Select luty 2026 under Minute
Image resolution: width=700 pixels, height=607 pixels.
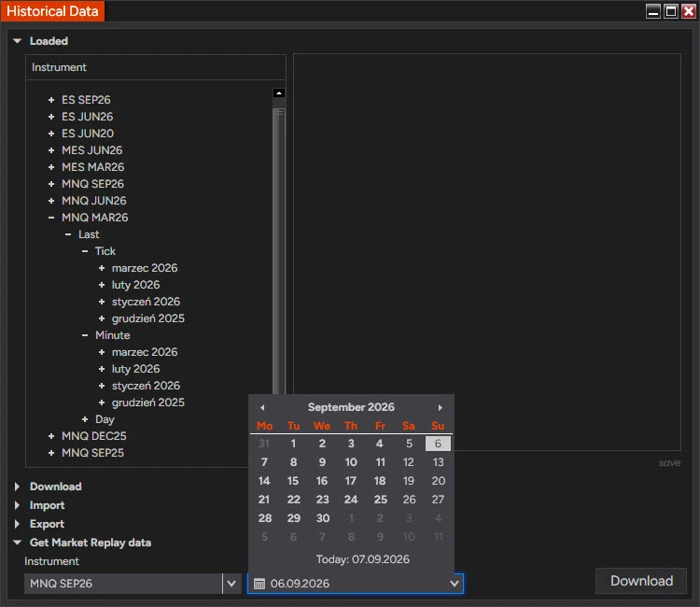(135, 369)
